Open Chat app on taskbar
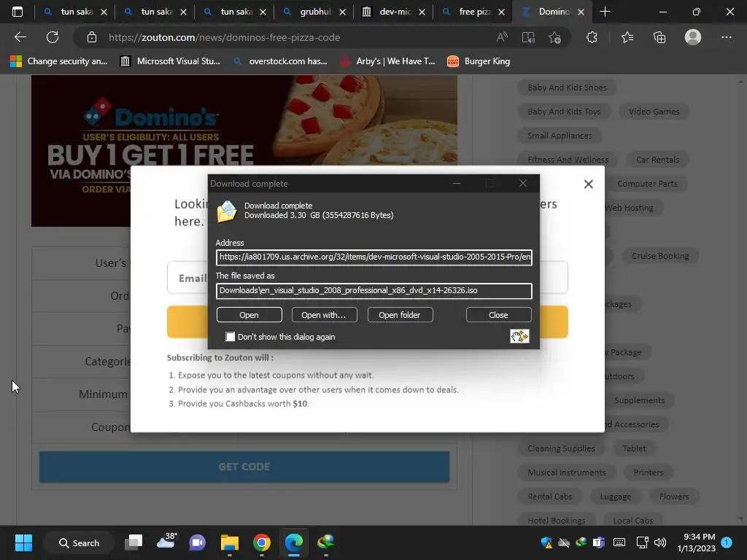 tap(197, 542)
